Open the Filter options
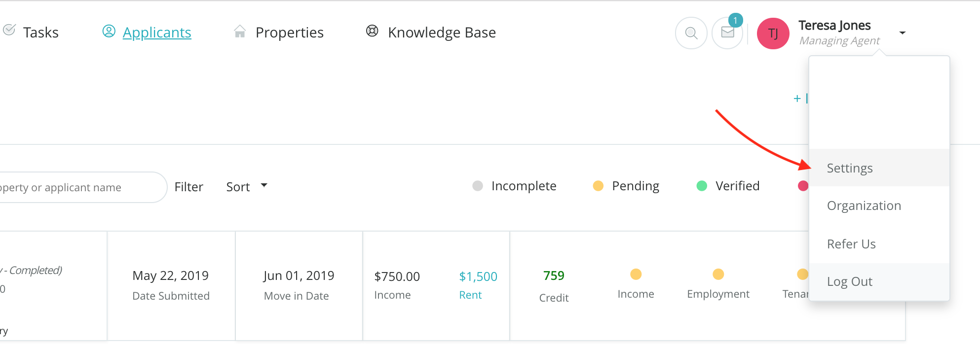The width and height of the screenshot is (980, 344). point(188,187)
